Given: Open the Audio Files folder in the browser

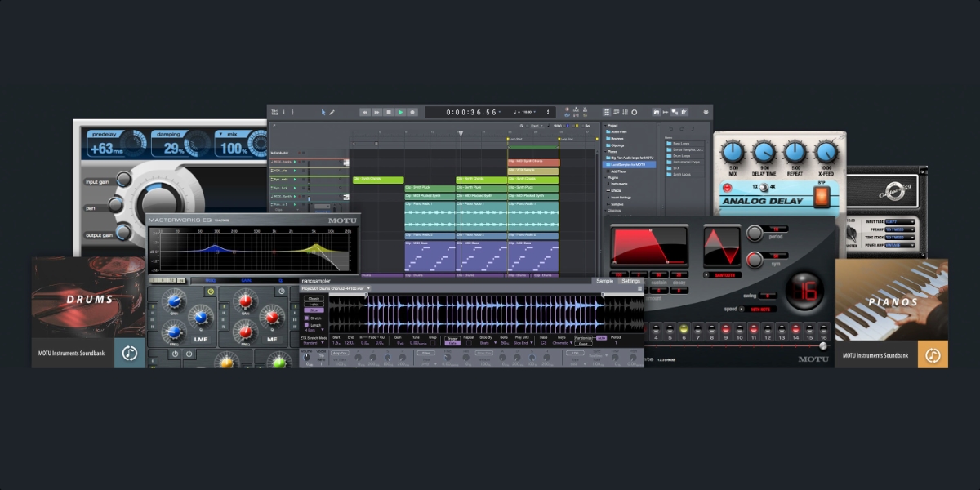Looking at the screenshot, I should click(617, 131).
